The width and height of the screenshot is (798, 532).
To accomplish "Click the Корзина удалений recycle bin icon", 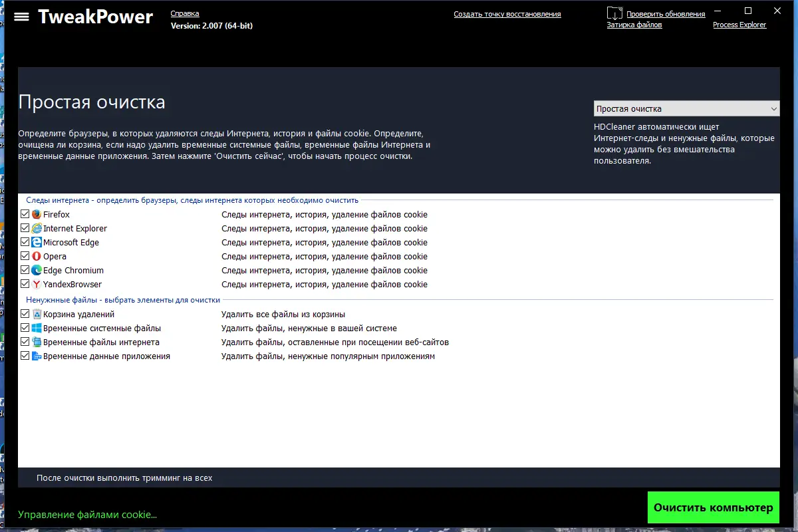I will coord(37,315).
